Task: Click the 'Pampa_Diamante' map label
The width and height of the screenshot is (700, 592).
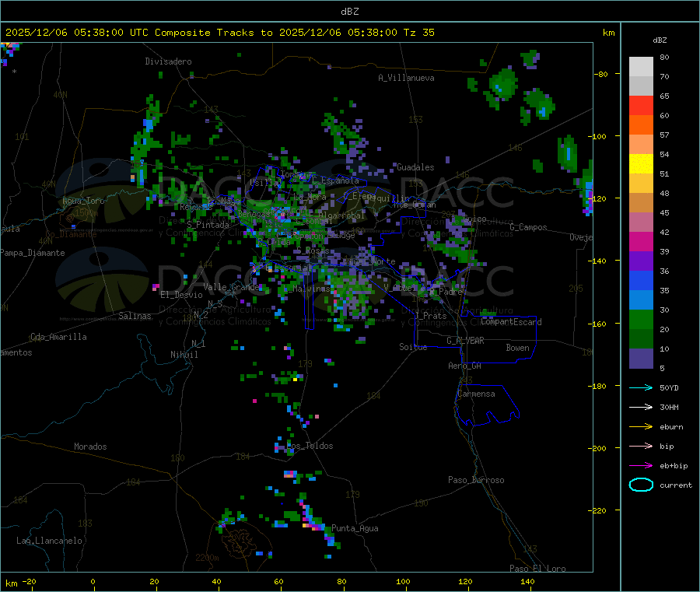Action: click(33, 253)
